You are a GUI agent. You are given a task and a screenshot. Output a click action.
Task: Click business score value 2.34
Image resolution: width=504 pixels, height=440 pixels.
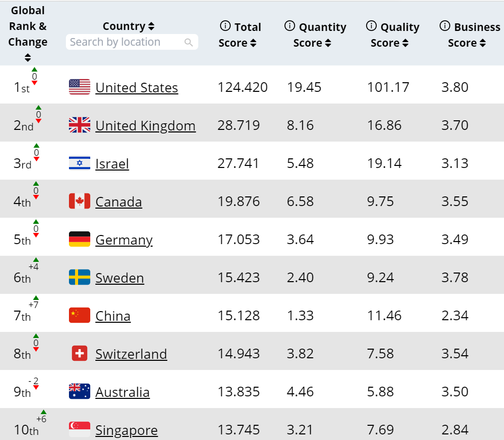(x=455, y=316)
